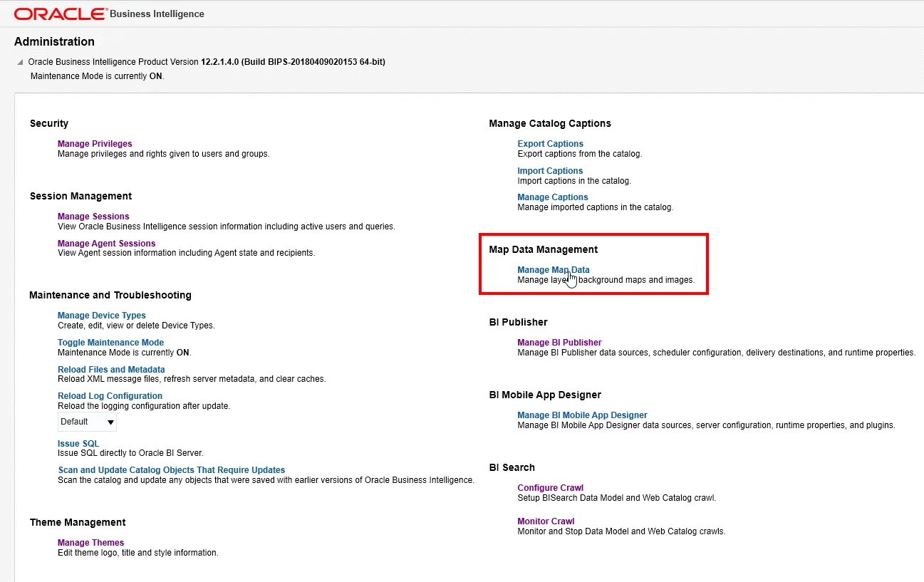The image size is (924, 582).
Task: Open Manage Themes link
Action: (x=90, y=543)
